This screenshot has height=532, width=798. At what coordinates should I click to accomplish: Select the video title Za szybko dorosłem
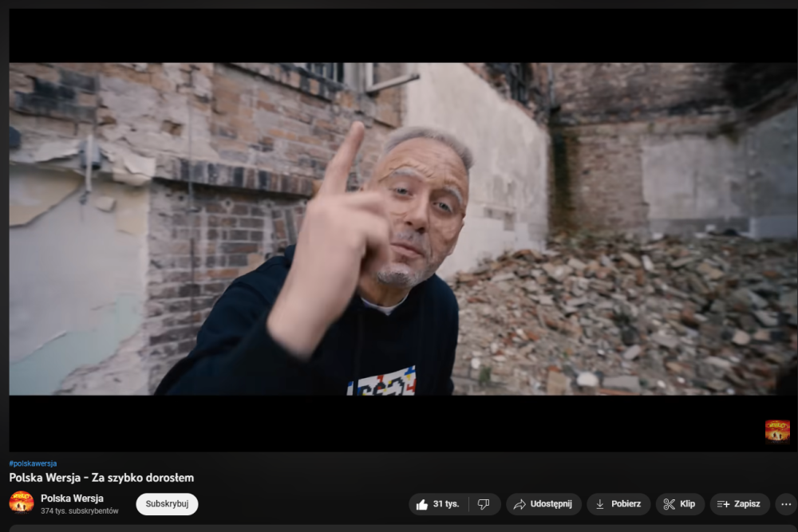pyautogui.click(x=101, y=478)
